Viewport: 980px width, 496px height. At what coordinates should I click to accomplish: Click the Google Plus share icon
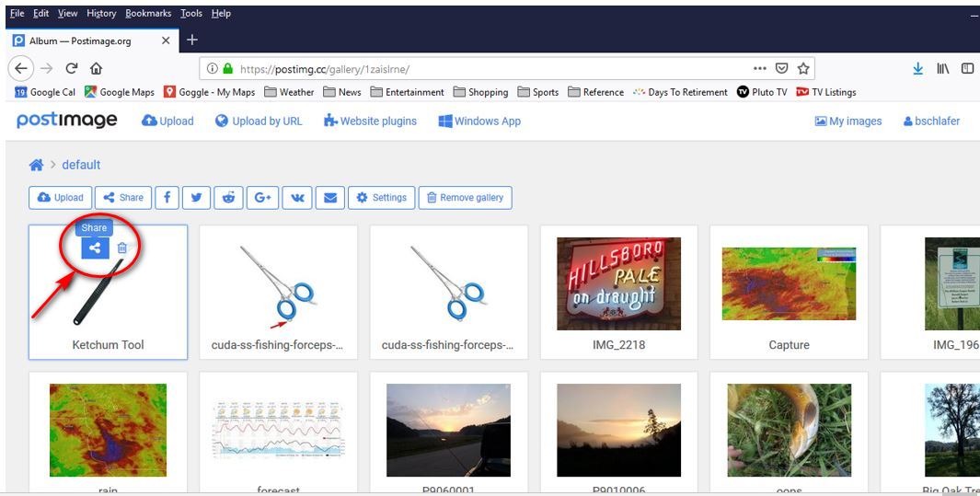point(262,198)
